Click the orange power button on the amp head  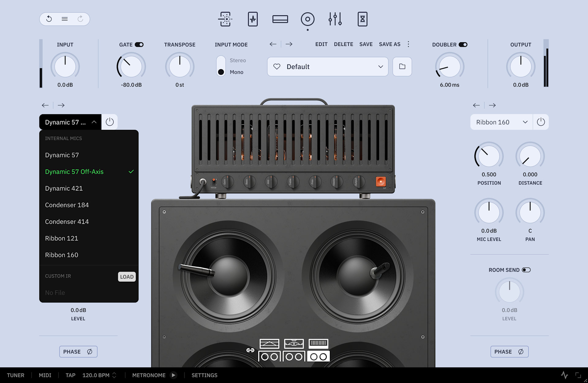tap(381, 182)
